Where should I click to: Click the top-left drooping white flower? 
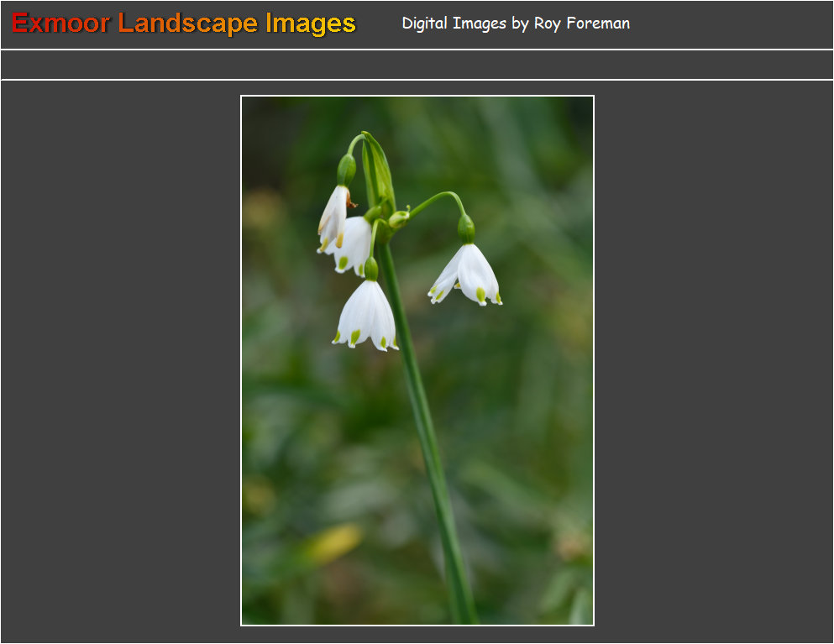333,218
